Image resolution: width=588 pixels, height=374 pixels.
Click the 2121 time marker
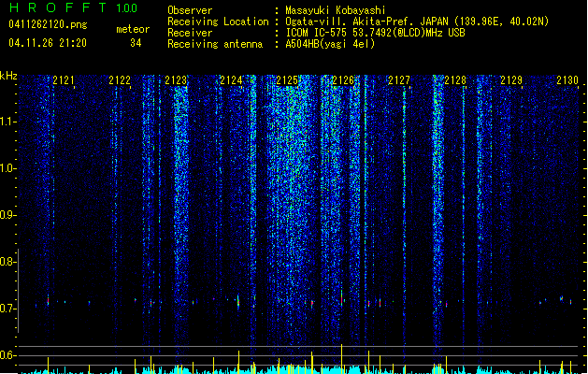coord(64,80)
